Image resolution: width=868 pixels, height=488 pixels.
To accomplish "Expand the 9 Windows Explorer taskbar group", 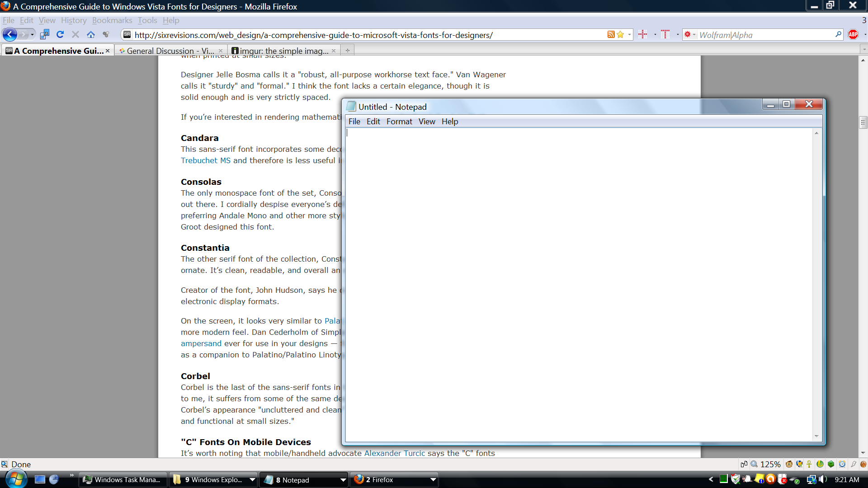I will pos(253,480).
